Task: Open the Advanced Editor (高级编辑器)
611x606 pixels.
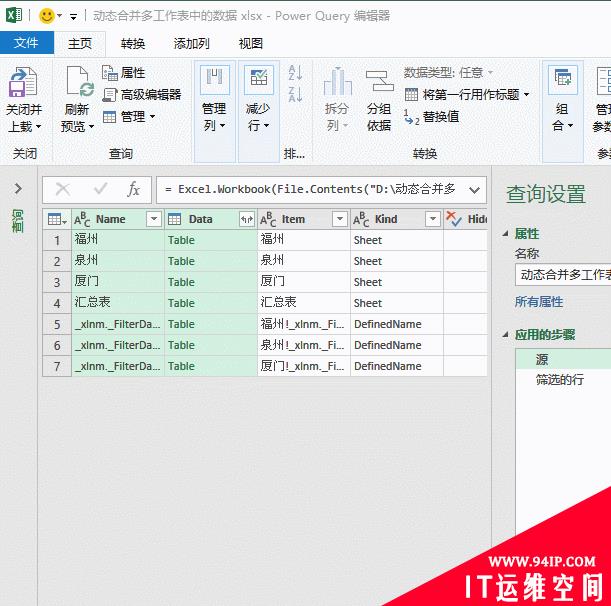Action: coord(142,94)
